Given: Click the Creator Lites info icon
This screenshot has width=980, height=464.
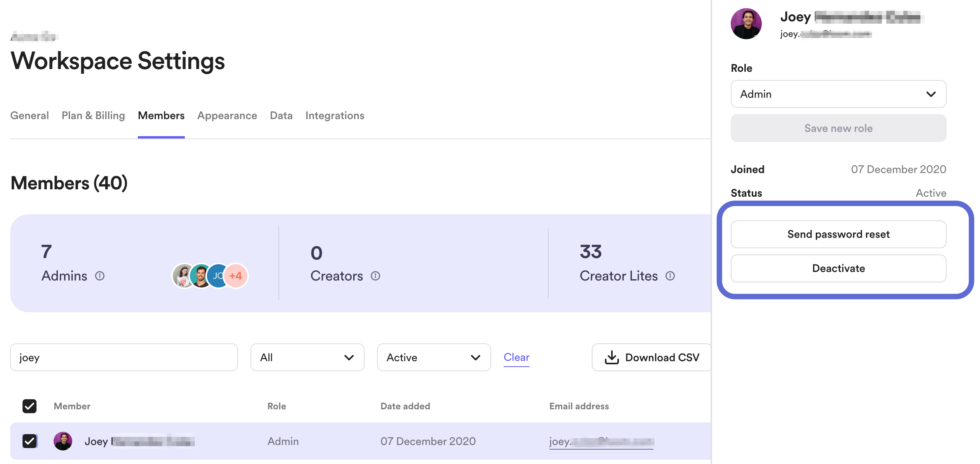Looking at the screenshot, I should [x=670, y=276].
